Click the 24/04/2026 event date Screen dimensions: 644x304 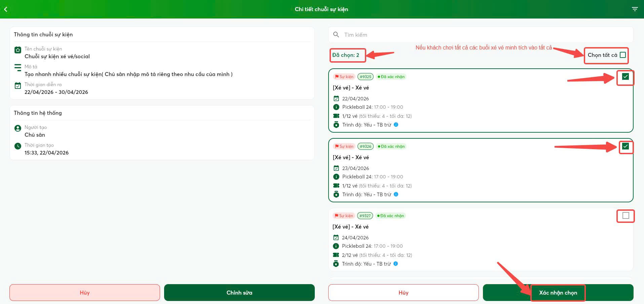pos(355,238)
